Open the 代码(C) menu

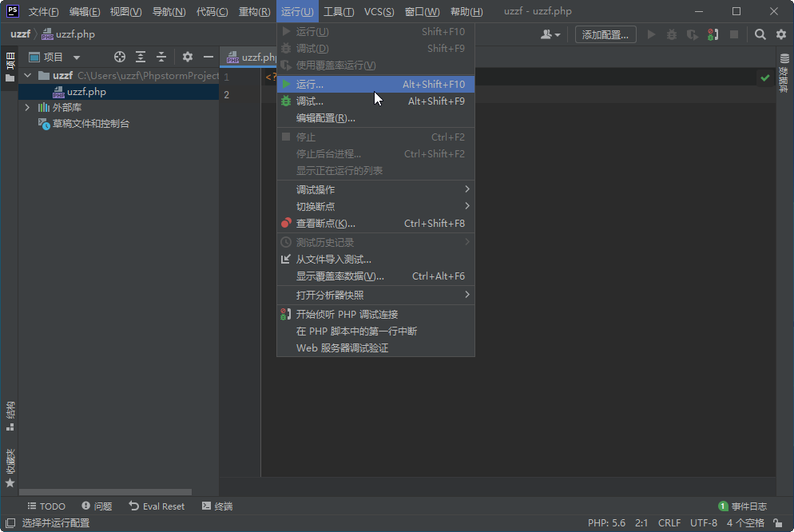[x=212, y=11]
